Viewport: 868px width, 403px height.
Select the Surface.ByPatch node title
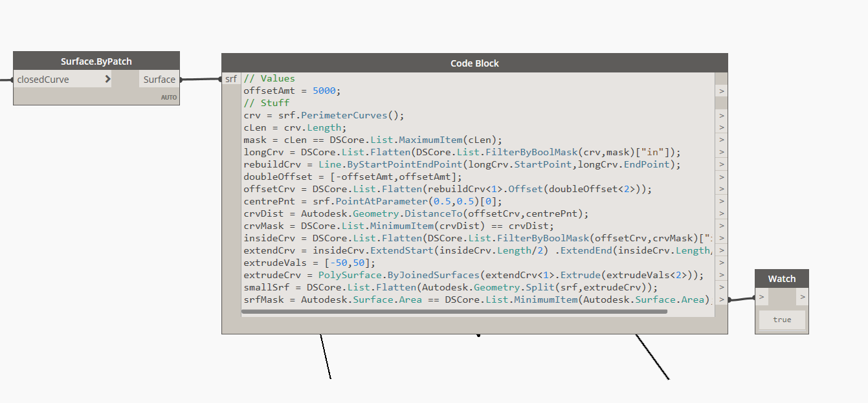pyautogui.click(x=96, y=61)
